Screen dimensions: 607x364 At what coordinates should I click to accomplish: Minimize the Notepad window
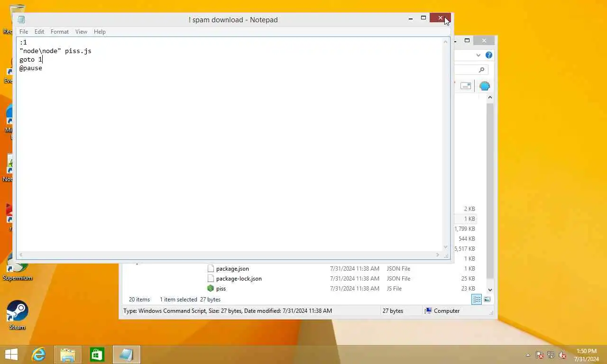click(x=411, y=18)
